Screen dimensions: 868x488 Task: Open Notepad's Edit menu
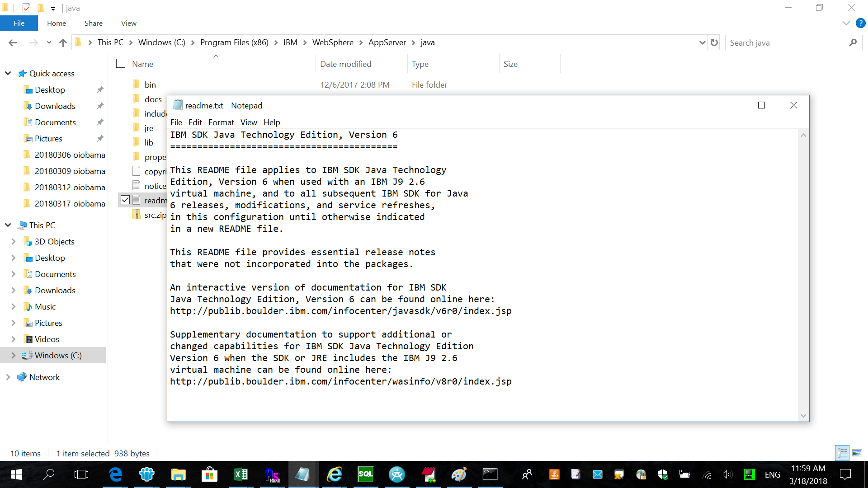pos(195,122)
